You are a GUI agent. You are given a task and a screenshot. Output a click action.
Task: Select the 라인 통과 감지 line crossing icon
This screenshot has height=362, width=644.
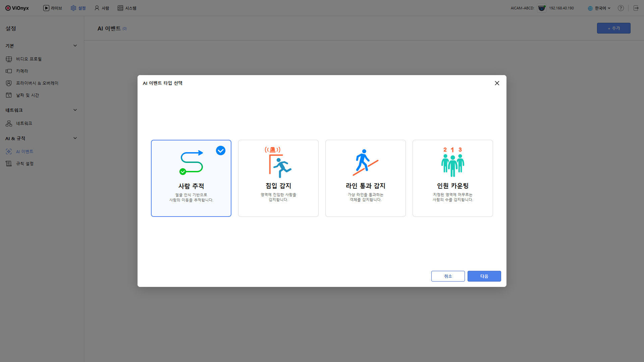click(365, 162)
